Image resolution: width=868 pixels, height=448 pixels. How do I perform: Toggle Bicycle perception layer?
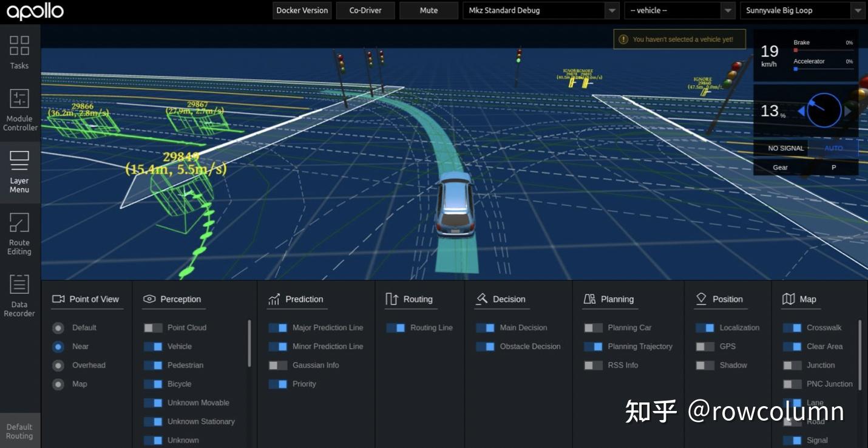pyautogui.click(x=153, y=384)
